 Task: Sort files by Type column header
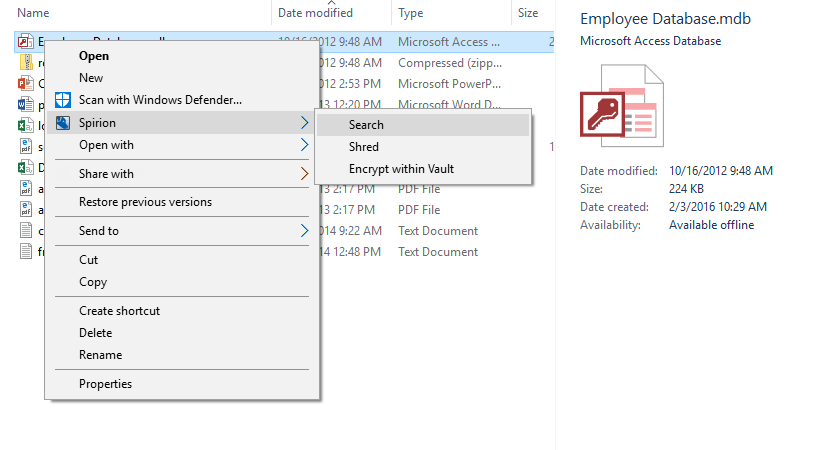pos(411,13)
